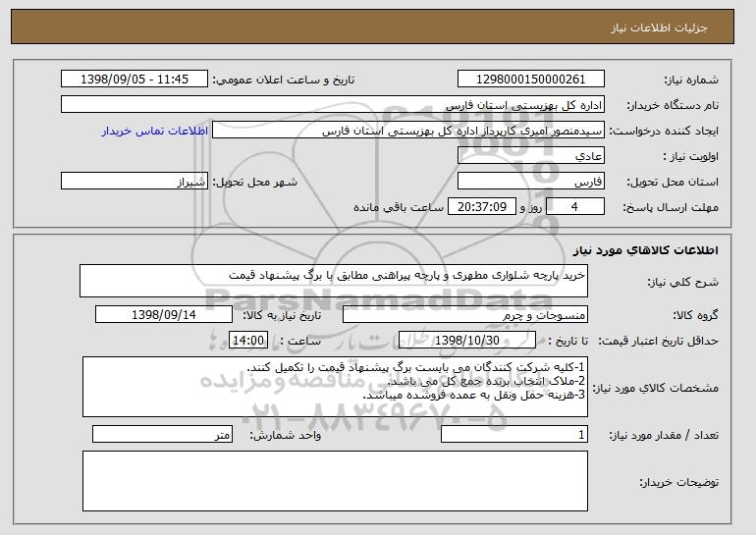Click the label 'ایجاد کننده درخواست:'
Screen dimensions: 756x535
(664, 132)
